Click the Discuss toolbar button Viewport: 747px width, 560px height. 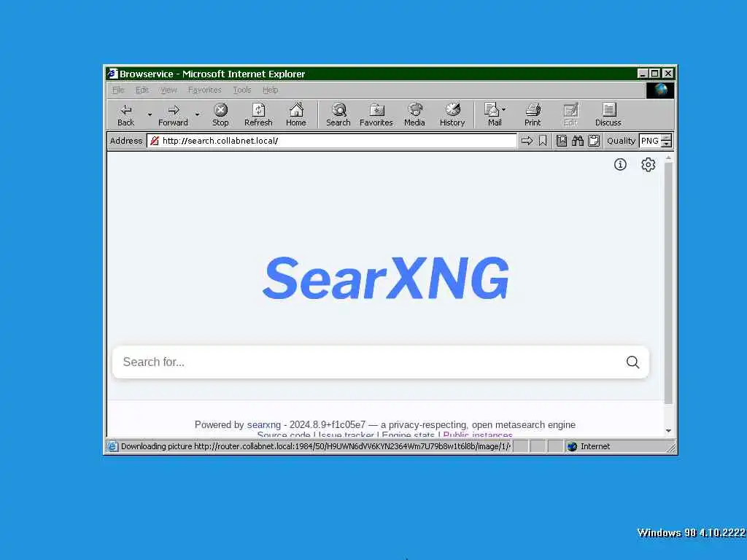(x=608, y=115)
